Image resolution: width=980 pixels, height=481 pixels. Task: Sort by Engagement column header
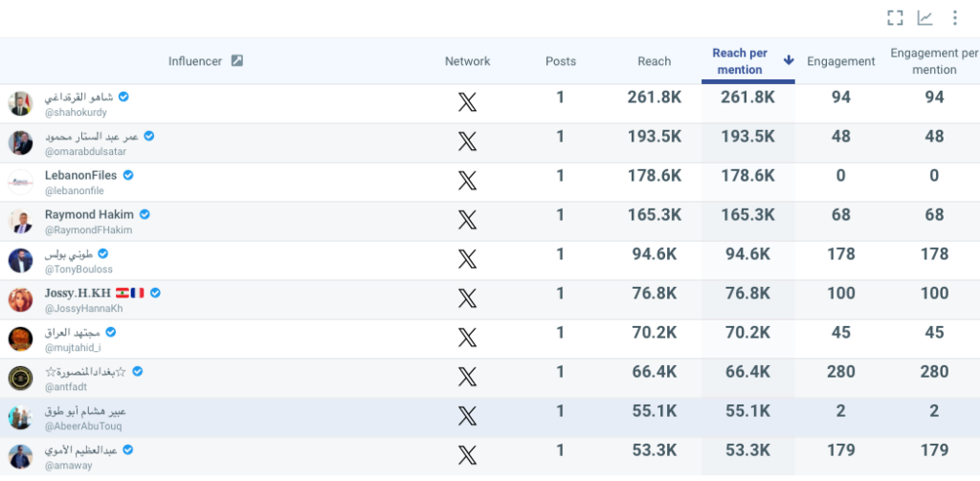click(x=840, y=61)
